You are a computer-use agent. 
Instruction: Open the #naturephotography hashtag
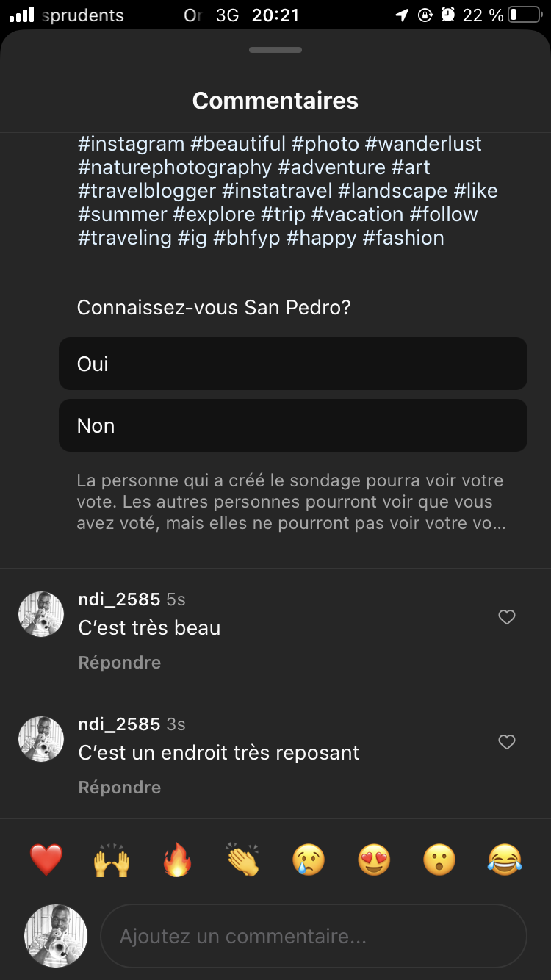click(x=175, y=167)
